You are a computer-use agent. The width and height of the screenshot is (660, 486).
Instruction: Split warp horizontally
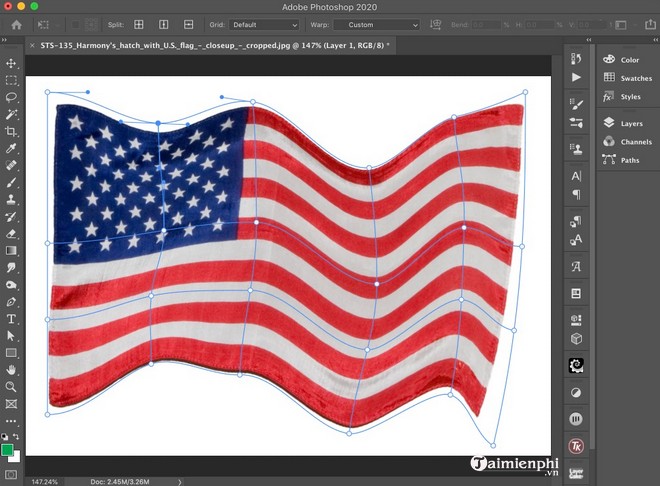(x=189, y=25)
